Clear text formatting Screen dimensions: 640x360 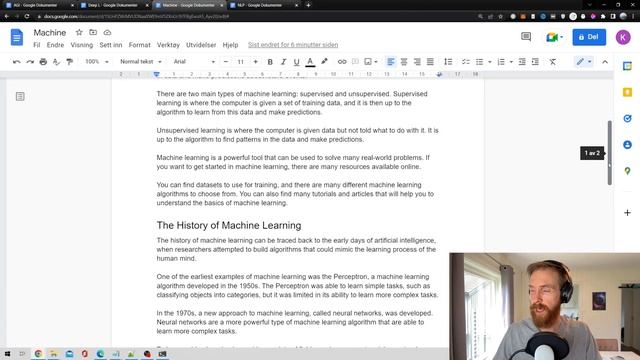click(552, 62)
